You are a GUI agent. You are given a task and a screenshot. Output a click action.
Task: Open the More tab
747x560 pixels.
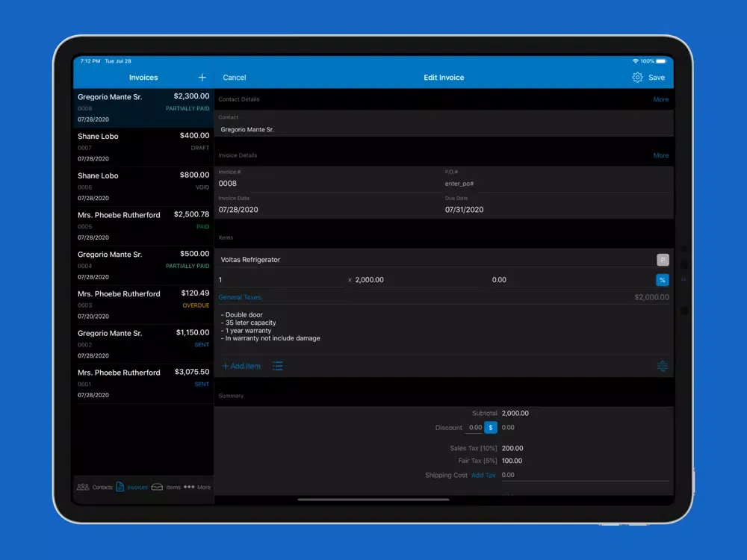point(197,487)
